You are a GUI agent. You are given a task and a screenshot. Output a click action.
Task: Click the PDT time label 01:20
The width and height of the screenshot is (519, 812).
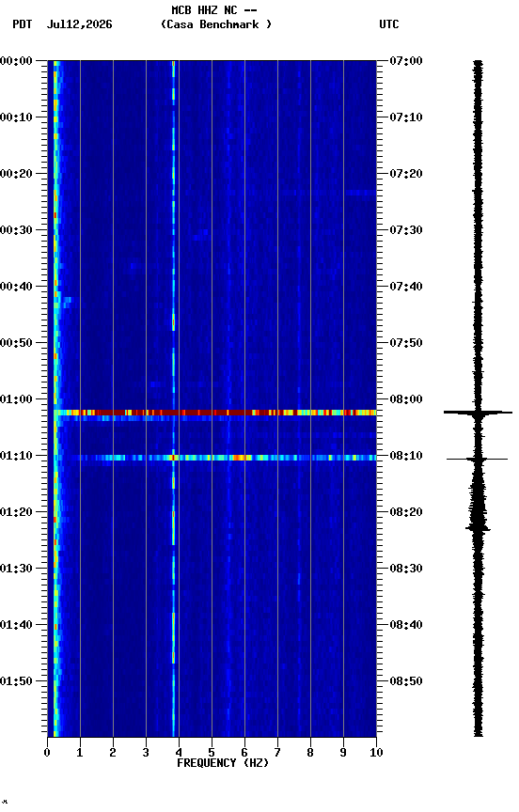pos(16,512)
